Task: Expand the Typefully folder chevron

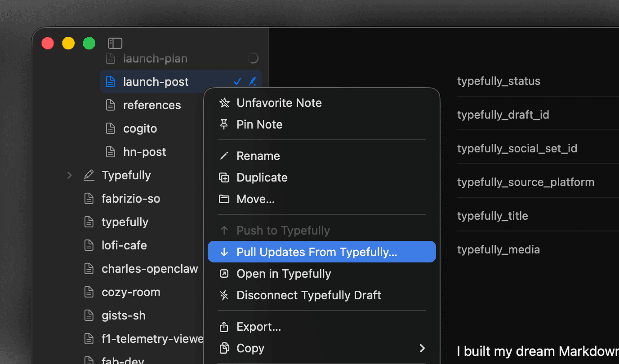Action: [69, 175]
